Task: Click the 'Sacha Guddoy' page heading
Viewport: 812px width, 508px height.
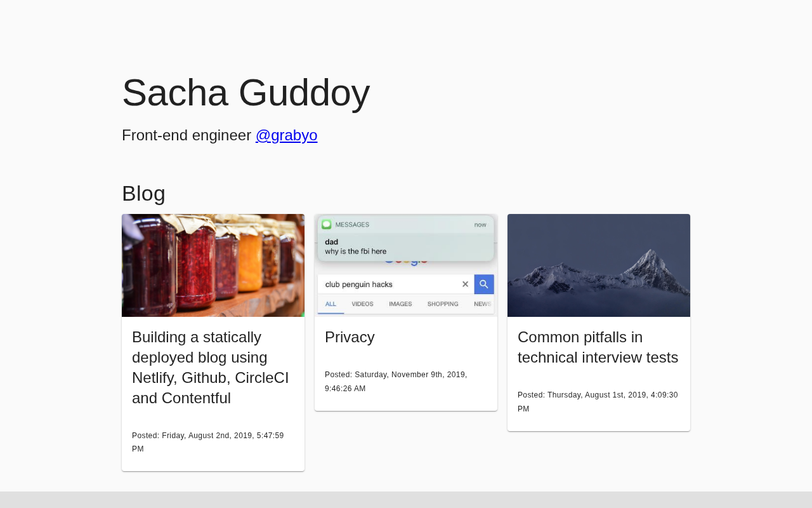Action: [x=246, y=93]
